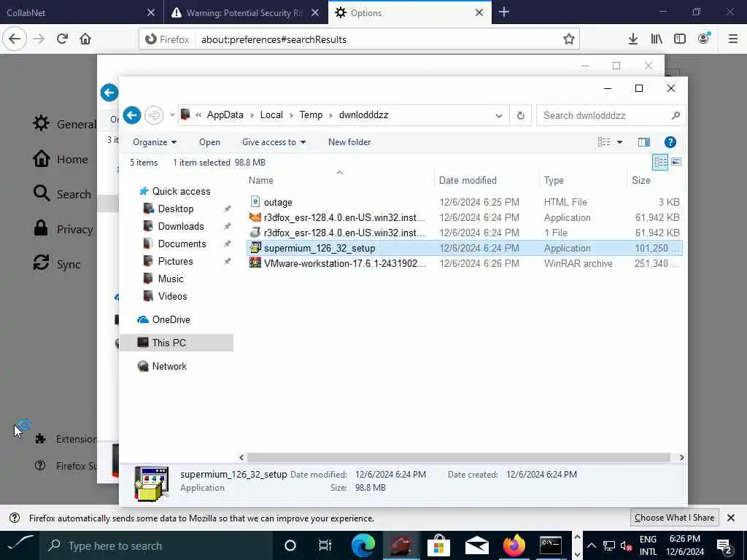Open a new Firefox tab
This screenshot has width=747, height=560.
tap(503, 12)
